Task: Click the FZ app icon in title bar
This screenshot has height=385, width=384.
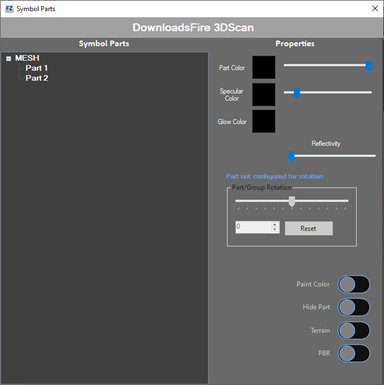Action: [9, 9]
